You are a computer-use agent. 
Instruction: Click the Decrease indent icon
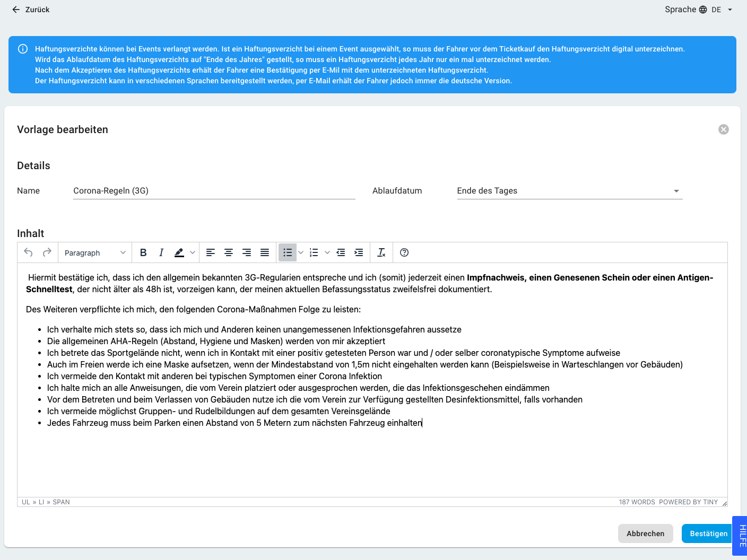[x=340, y=252]
